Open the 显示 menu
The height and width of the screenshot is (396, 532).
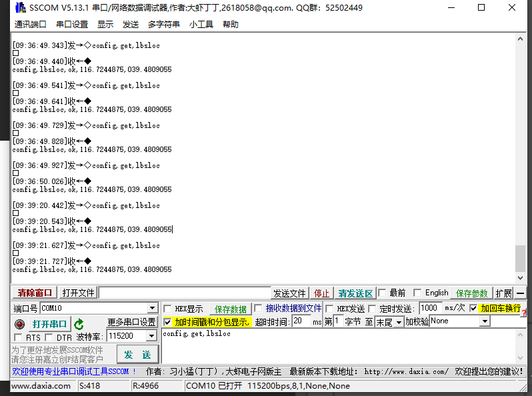105,25
